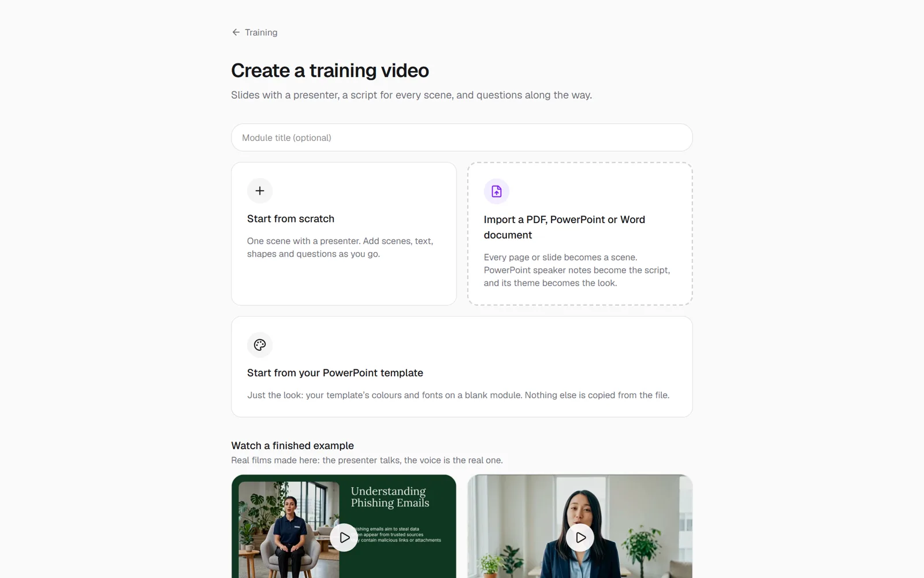Click text 'Real films made here'
The image size is (924, 578).
coord(275,460)
